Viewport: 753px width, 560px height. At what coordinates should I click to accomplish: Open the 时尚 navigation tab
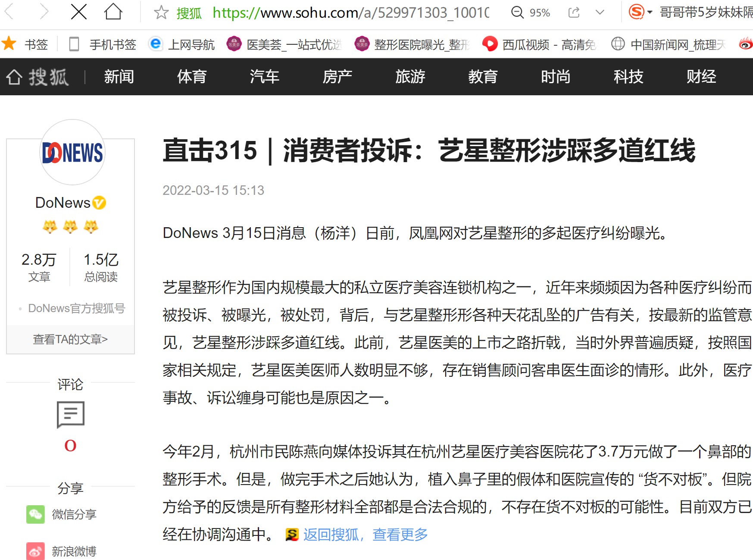click(556, 77)
